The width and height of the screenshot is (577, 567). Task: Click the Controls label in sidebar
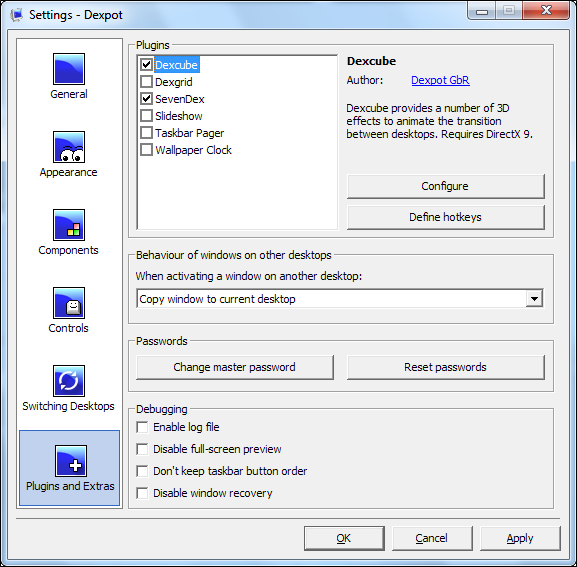[69, 328]
